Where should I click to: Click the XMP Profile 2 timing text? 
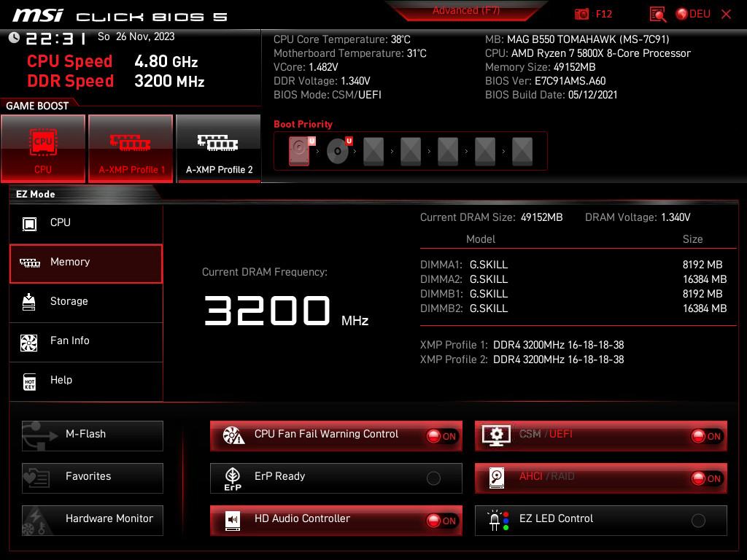pos(558,359)
